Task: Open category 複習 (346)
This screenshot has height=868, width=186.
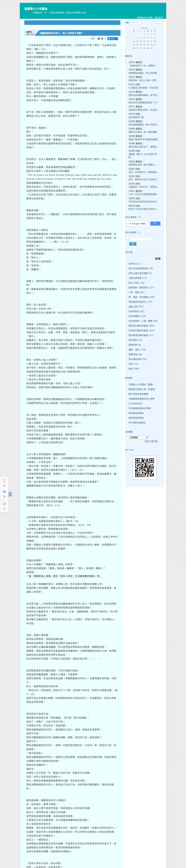Action: pyautogui.click(x=134, y=369)
